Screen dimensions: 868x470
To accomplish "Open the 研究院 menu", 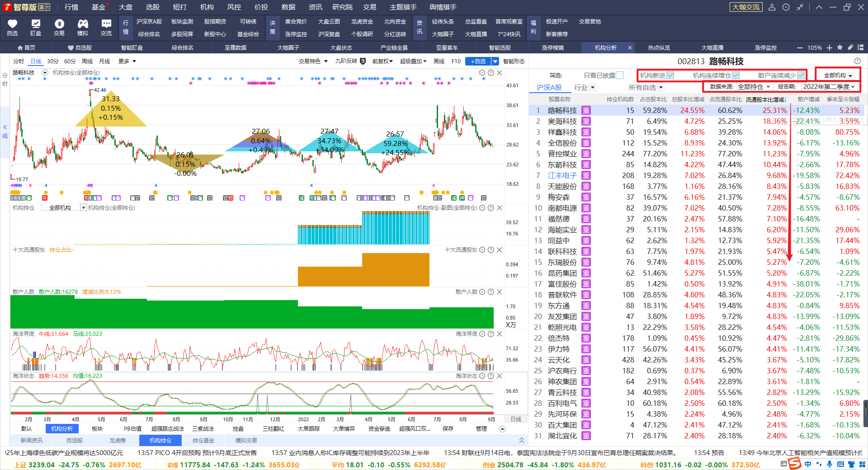I will [343, 7].
